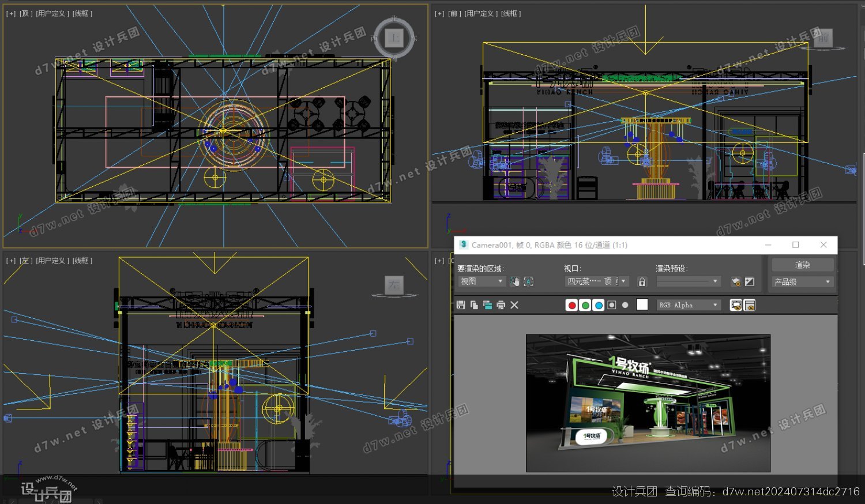Click the [+] menu of the left viewport

point(11,261)
